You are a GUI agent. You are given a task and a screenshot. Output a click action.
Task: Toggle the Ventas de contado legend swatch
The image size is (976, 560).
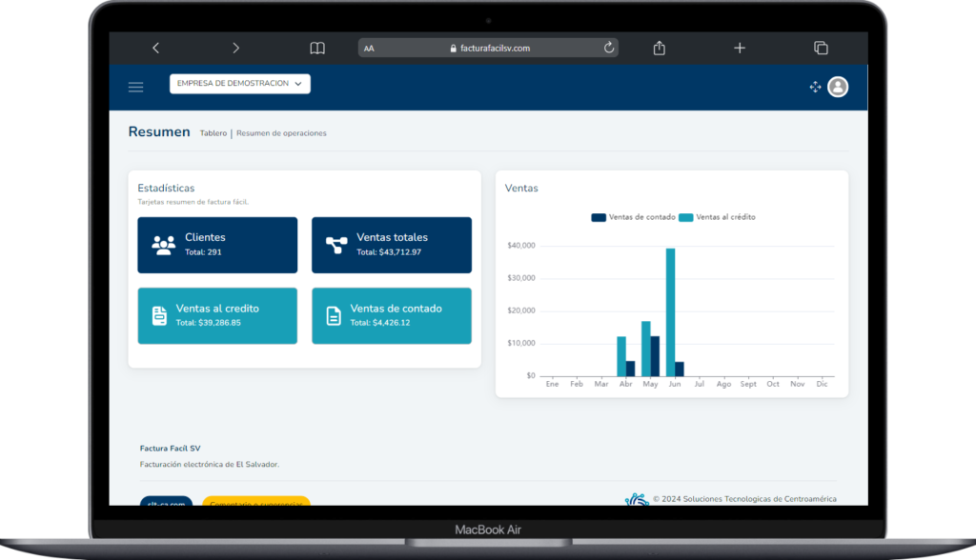599,217
